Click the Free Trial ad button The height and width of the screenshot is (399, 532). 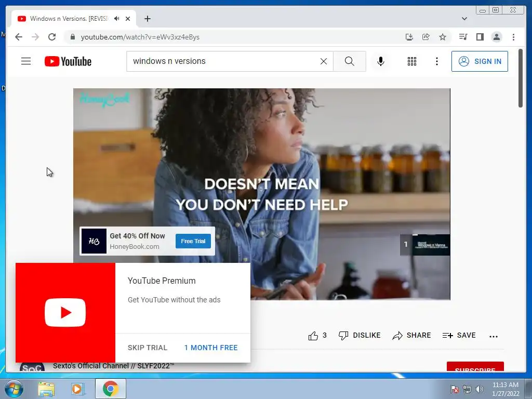click(193, 241)
